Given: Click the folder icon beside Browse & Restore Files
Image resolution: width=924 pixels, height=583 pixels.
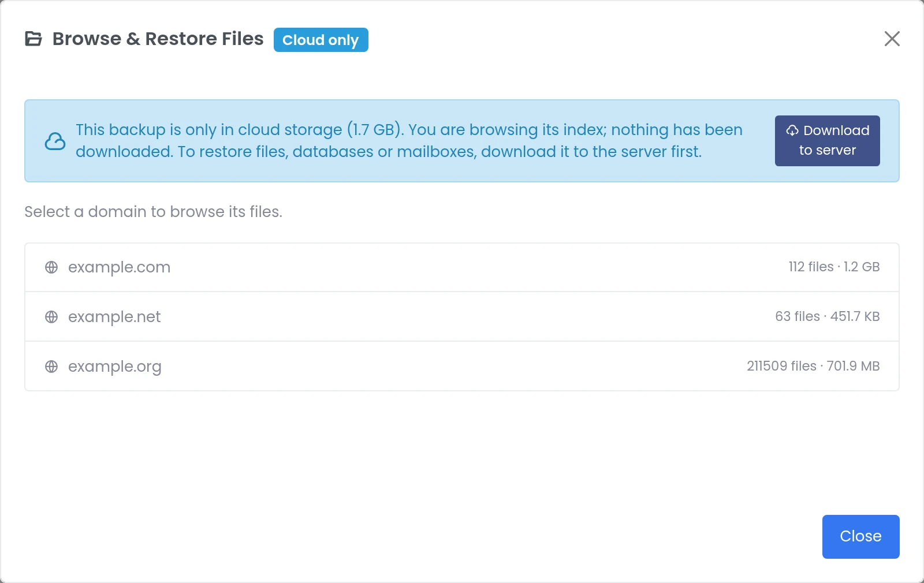Looking at the screenshot, I should [x=33, y=39].
